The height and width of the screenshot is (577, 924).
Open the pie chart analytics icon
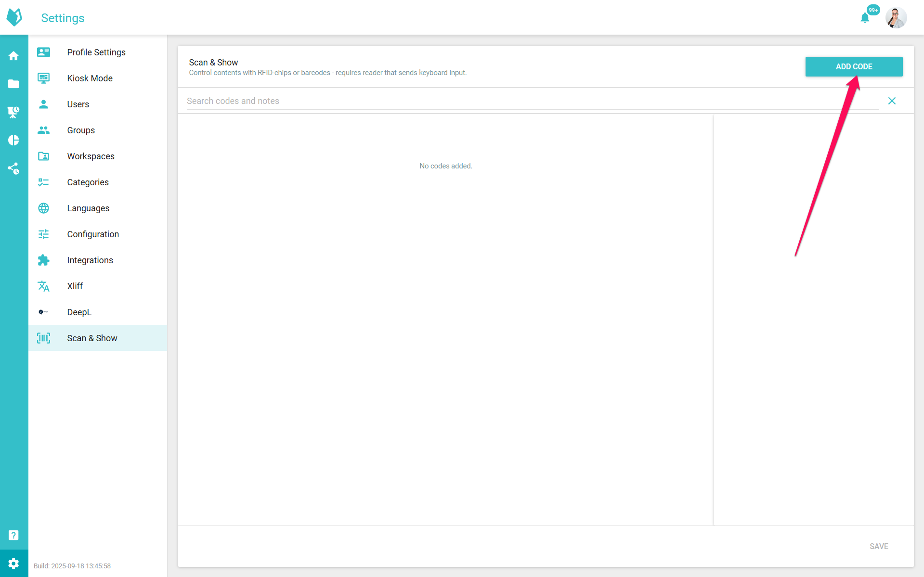pyautogui.click(x=13, y=140)
